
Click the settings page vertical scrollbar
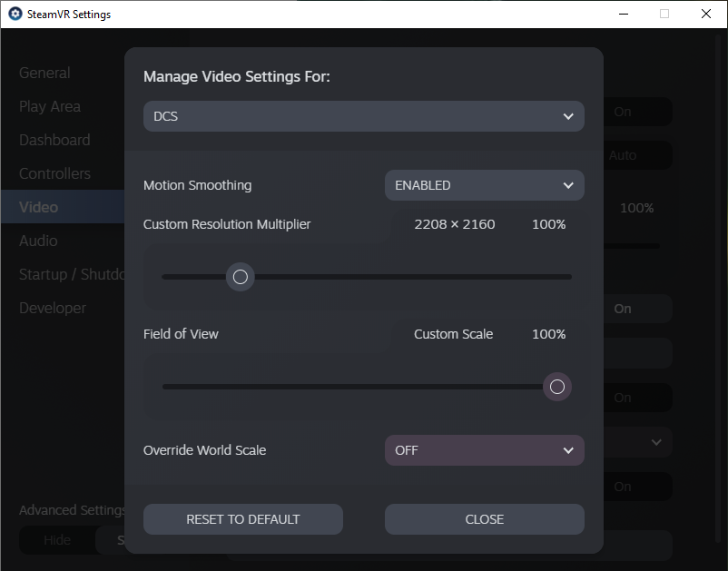pos(718,288)
